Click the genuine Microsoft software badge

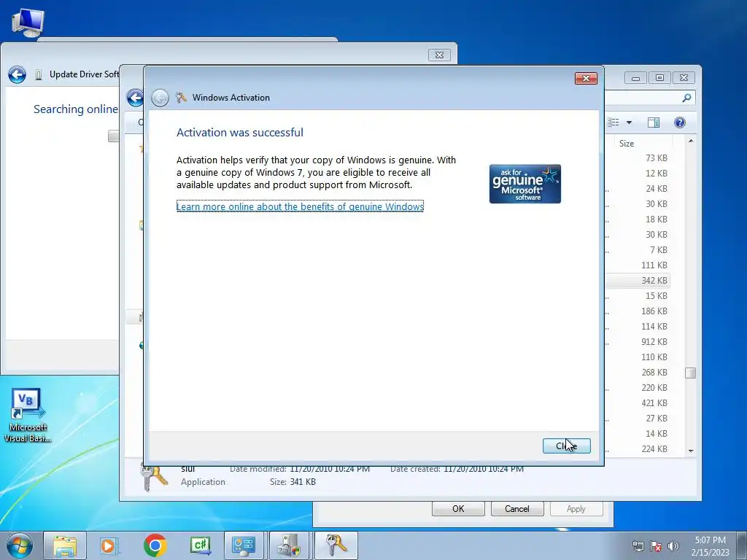click(x=525, y=184)
